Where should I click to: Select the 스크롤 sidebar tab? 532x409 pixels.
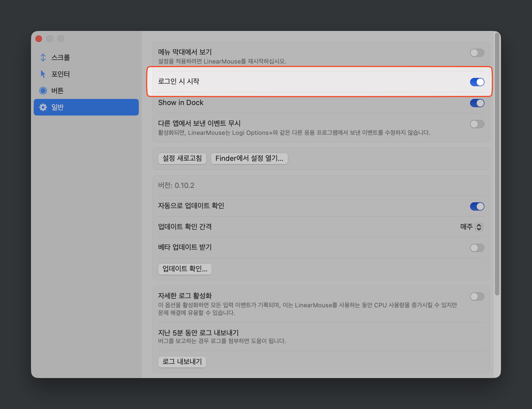(61, 57)
